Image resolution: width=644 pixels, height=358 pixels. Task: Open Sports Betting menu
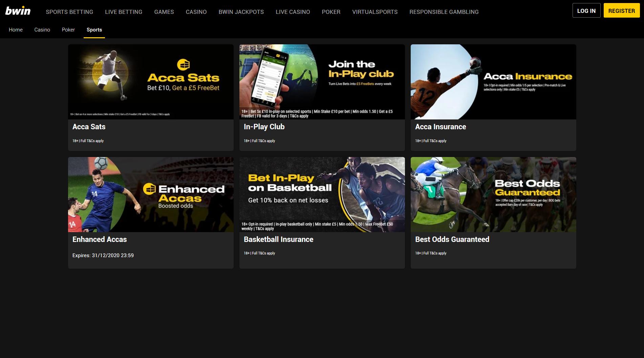(69, 12)
